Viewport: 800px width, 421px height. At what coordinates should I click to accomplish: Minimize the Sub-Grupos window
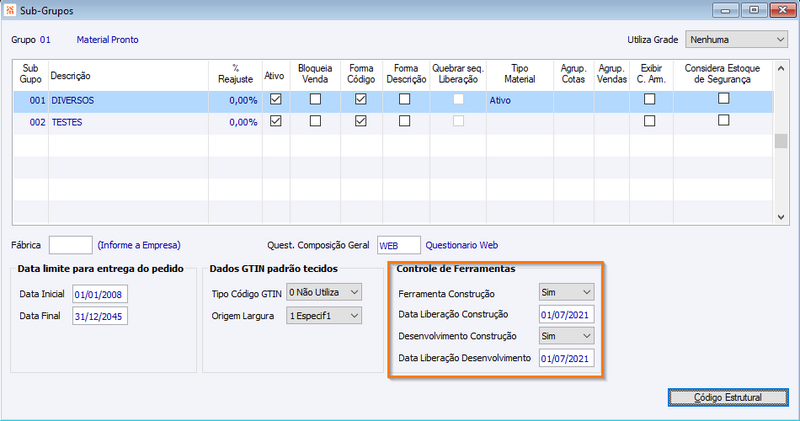tap(726, 10)
